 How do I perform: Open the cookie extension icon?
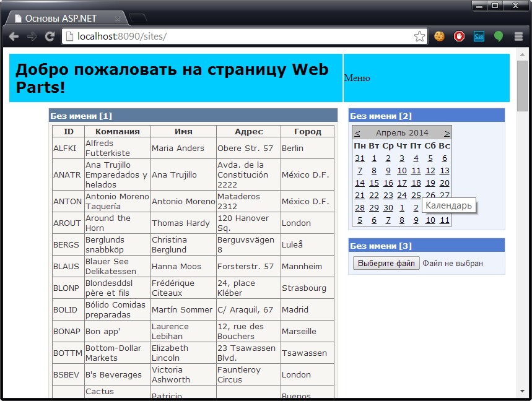(439, 37)
